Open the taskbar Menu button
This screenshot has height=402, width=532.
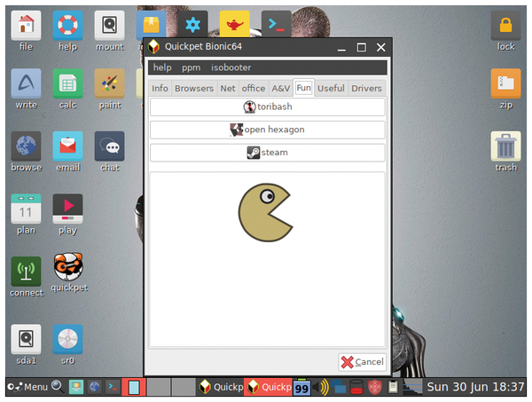[27, 387]
